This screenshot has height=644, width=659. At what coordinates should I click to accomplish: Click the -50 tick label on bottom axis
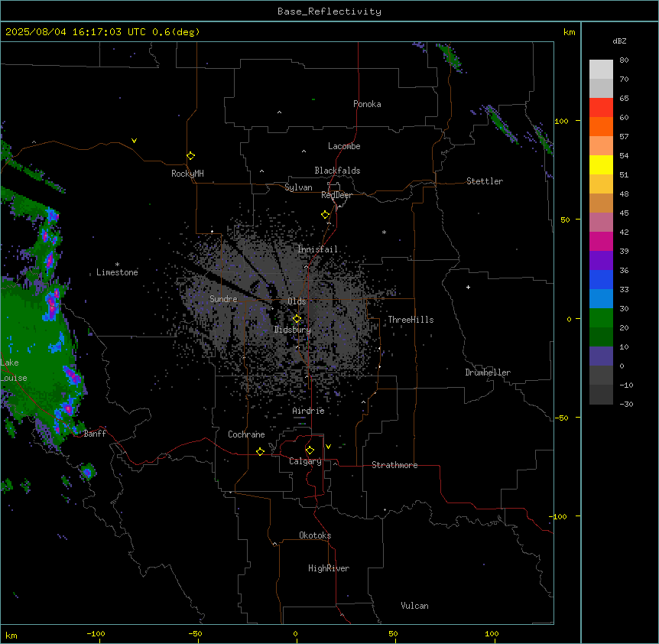click(x=195, y=633)
